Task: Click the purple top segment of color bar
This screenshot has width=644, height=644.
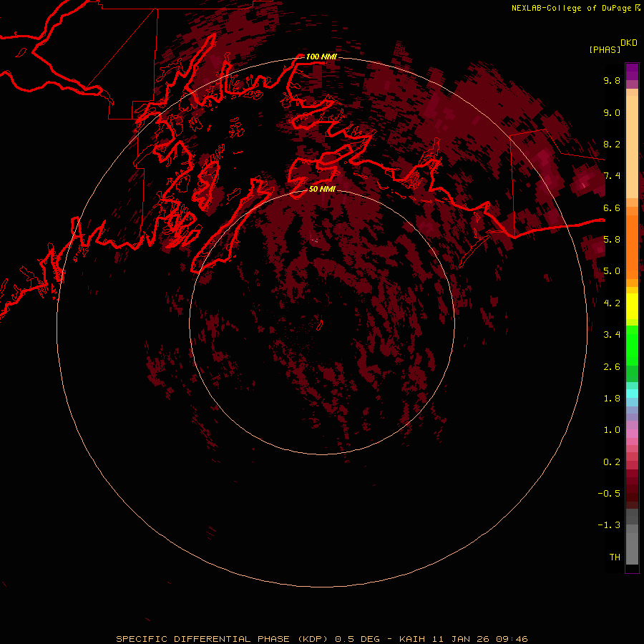Action: pyautogui.click(x=632, y=72)
